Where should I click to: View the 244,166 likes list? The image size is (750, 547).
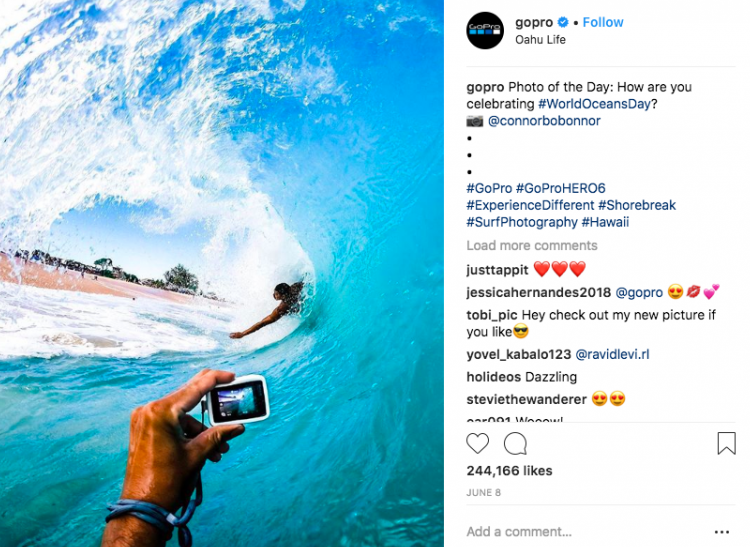(x=509, y=470)
